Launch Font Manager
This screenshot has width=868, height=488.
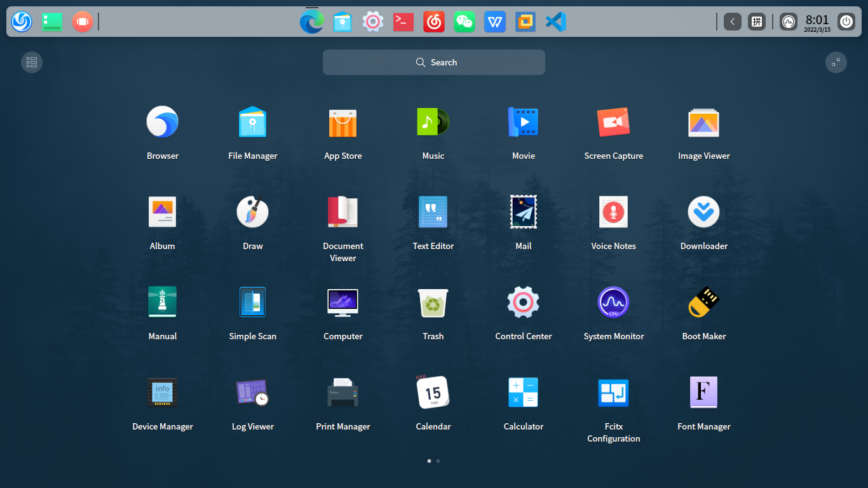pyautogui.click(x=704, y=393)
